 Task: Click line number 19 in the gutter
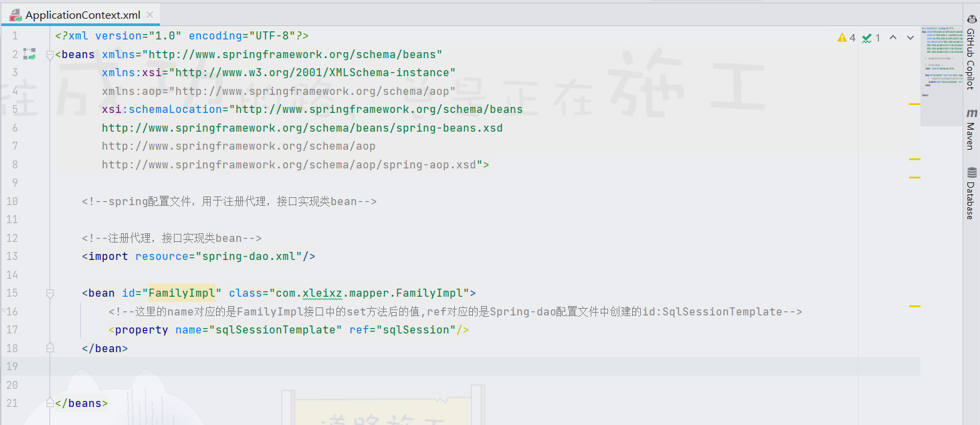[11, 366]
